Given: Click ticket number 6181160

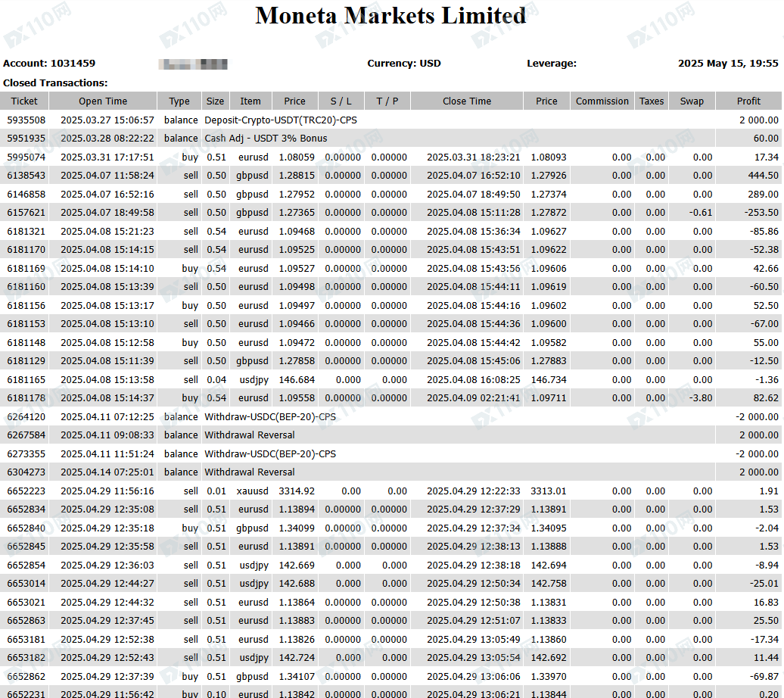Looking at the screenshot, I should pyautogui.click(x=26, y=286).
